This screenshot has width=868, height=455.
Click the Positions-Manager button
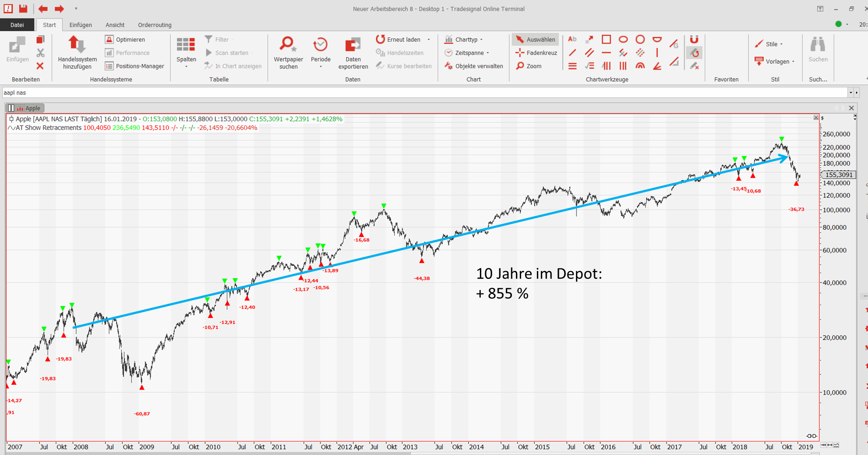click(135, 66)
